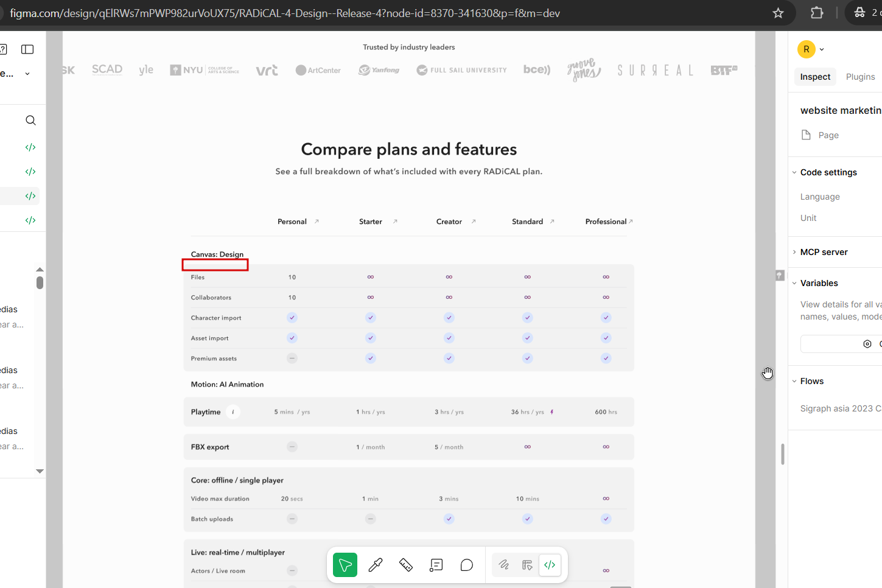This screenshot has height=588, width=882.
Task: Click the Creator plan arrow link
Action: [474, 222]
